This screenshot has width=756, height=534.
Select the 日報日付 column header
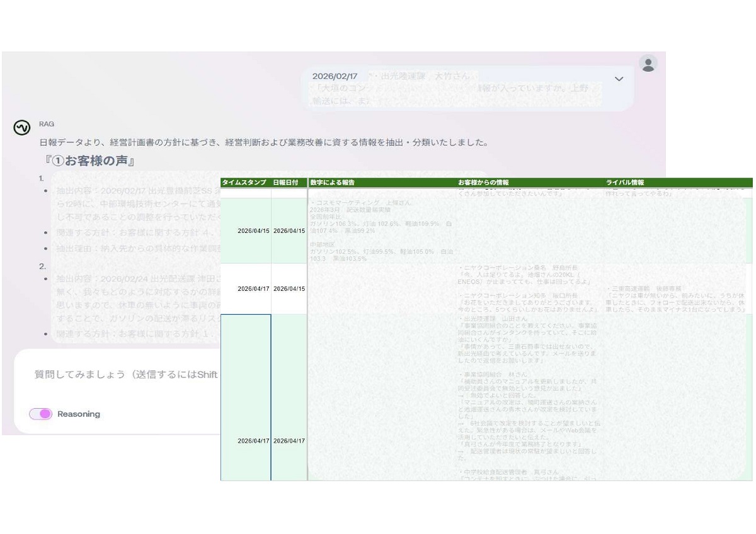[289, 183]
